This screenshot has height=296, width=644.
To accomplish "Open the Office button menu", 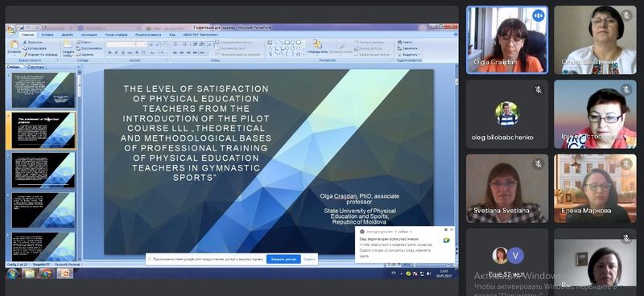I will [11, 29].
